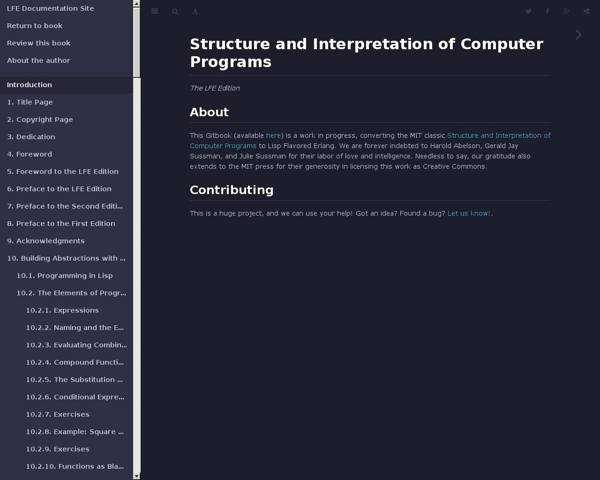Share on Google Plus via toolbar icon
Screen dimensions: 600x480
pyautogui.click(x=565, y=12)
